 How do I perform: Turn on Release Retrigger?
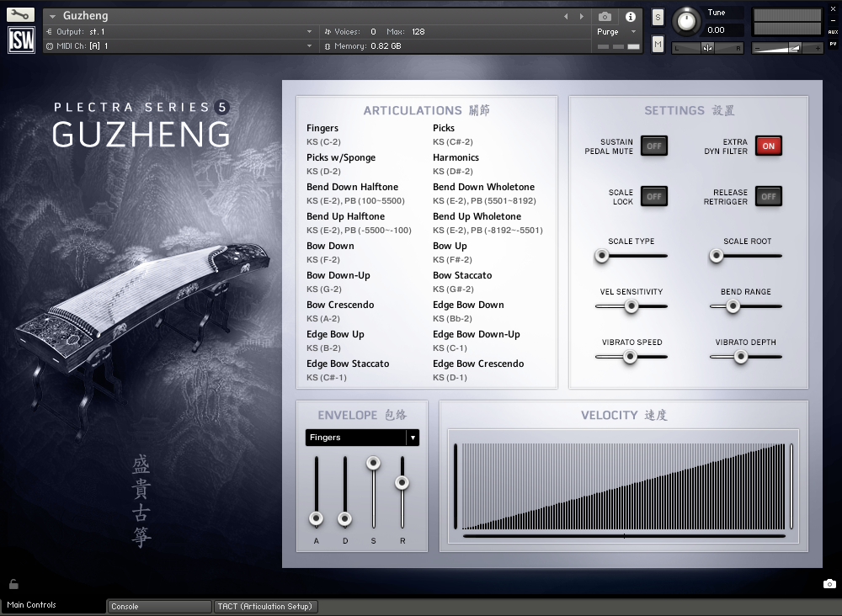767,196
